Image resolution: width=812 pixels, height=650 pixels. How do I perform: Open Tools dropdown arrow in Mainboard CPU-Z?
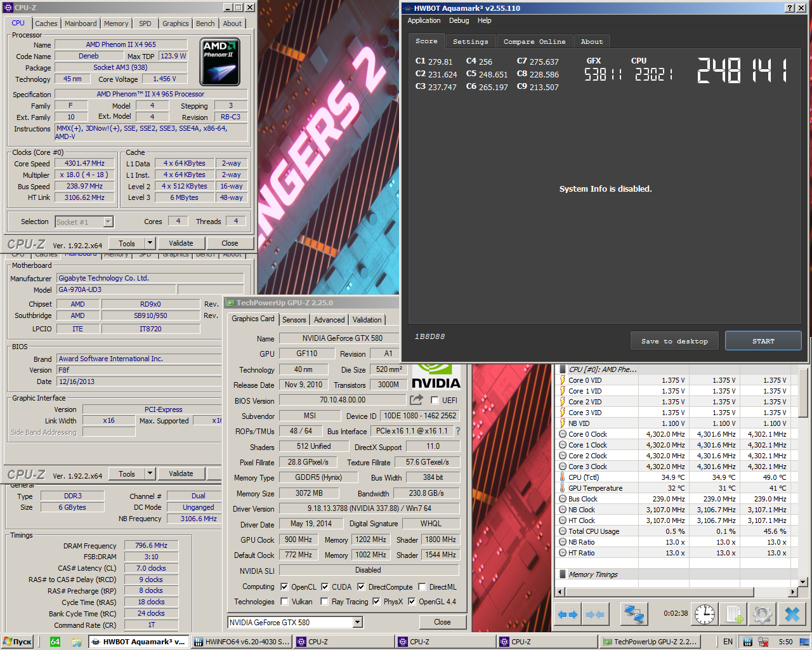(150, 474)
